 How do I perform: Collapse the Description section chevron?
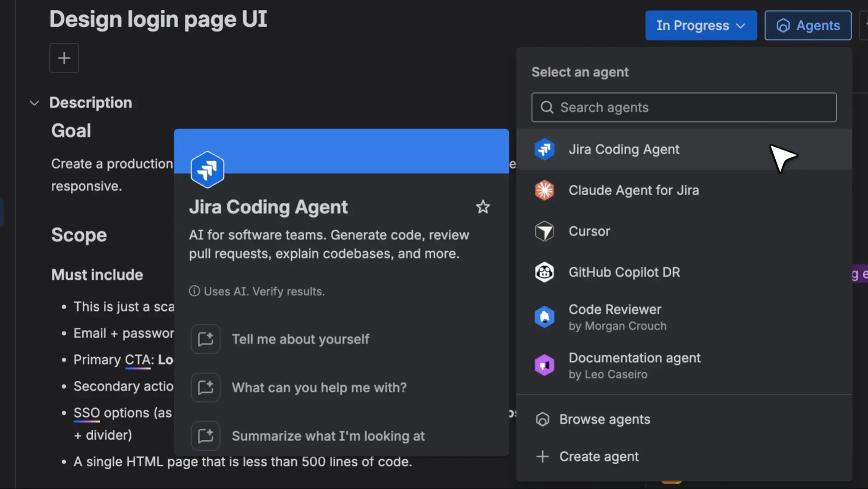point(34,103)
